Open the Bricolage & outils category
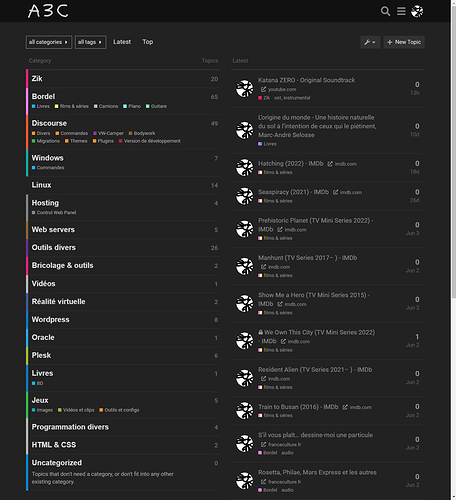456x500 pixels. pyautogui.click(x=62, y=266)
